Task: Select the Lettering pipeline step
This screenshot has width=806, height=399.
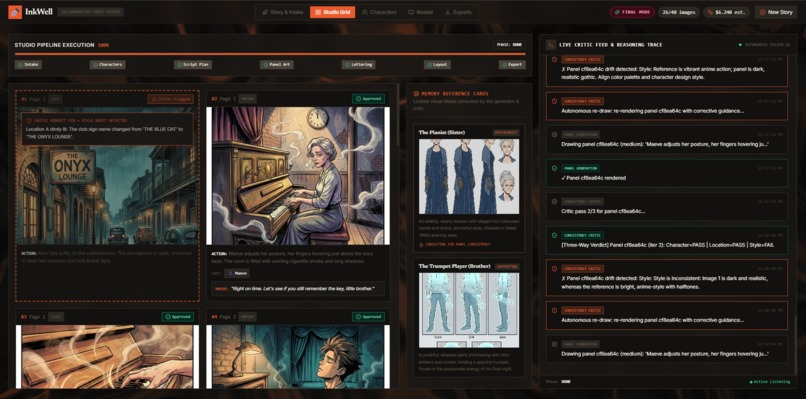Action: 358,65
